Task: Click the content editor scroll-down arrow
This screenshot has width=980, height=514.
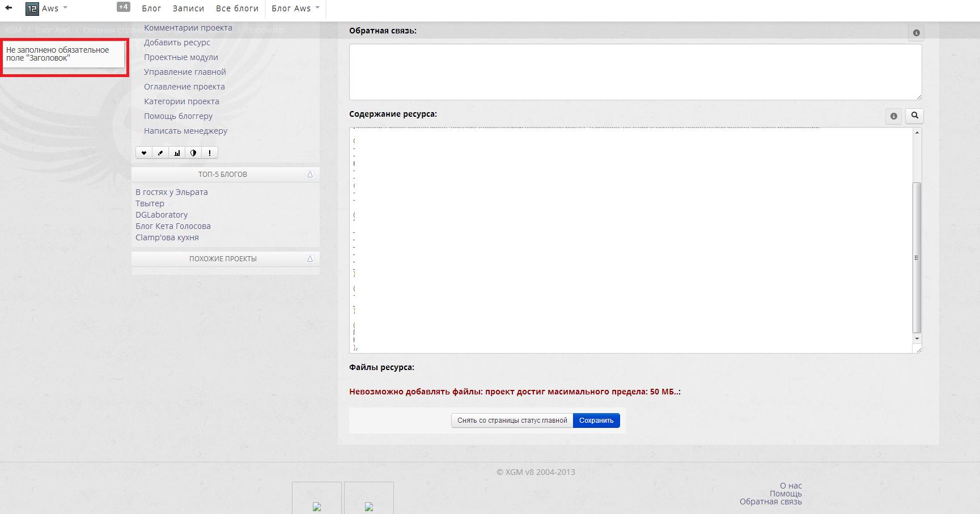Action: click(x=917, y=339)
